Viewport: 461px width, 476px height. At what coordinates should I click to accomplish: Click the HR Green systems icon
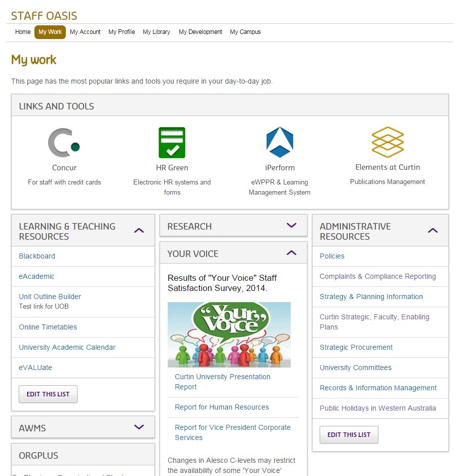coord(172,142)
